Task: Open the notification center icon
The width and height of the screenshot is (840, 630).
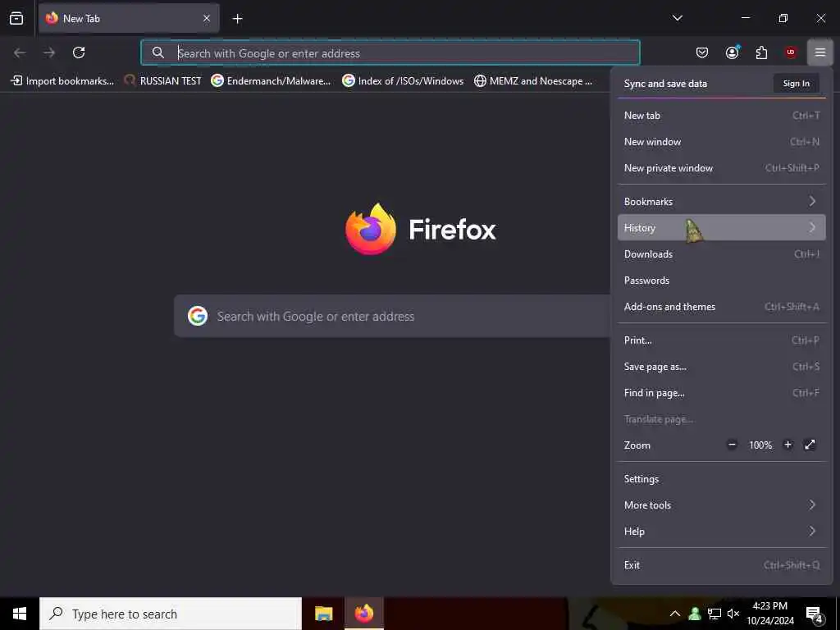Action: pos(815,614)
